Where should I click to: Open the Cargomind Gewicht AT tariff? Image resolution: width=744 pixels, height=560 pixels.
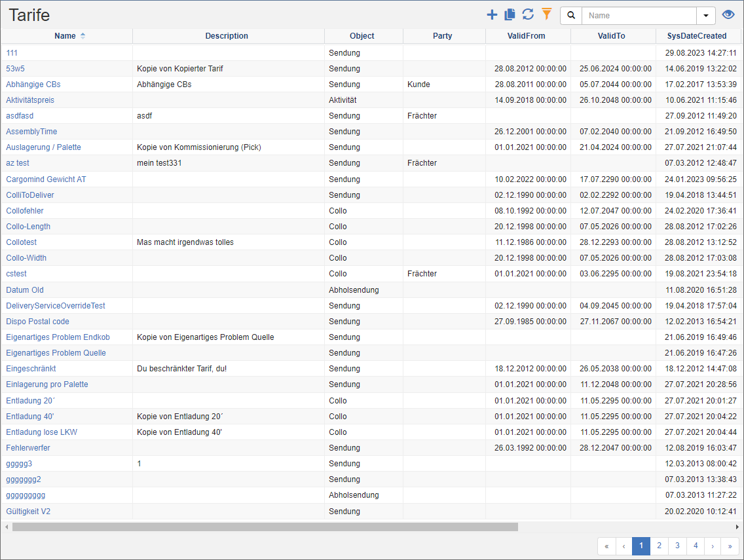click(46, 179)
